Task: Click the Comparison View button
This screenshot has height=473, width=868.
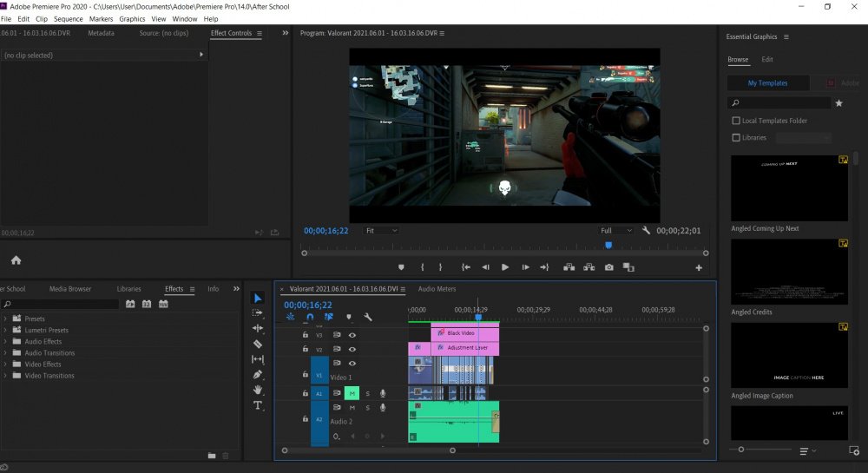Action: coord(628,267)
